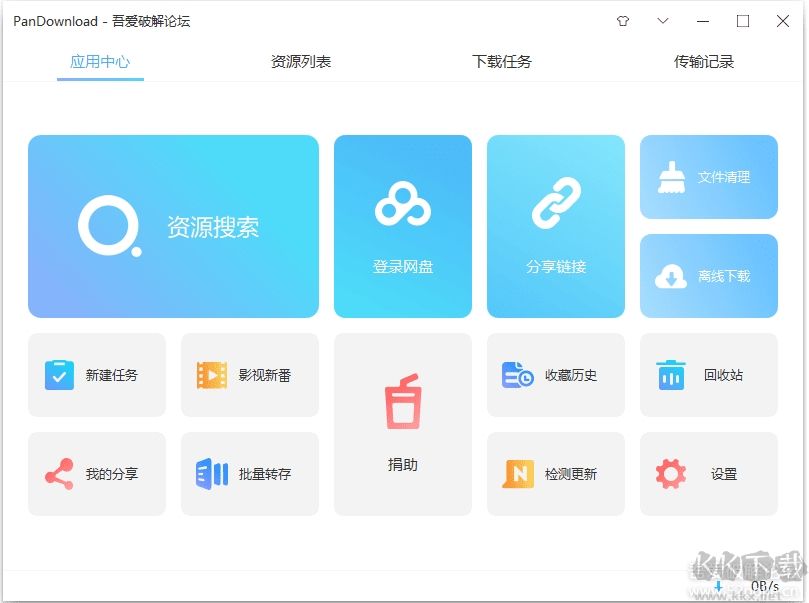View 收藏历史 favorites history
The height and width of the screenshot is (603, 809).
(x=555, y=375)
